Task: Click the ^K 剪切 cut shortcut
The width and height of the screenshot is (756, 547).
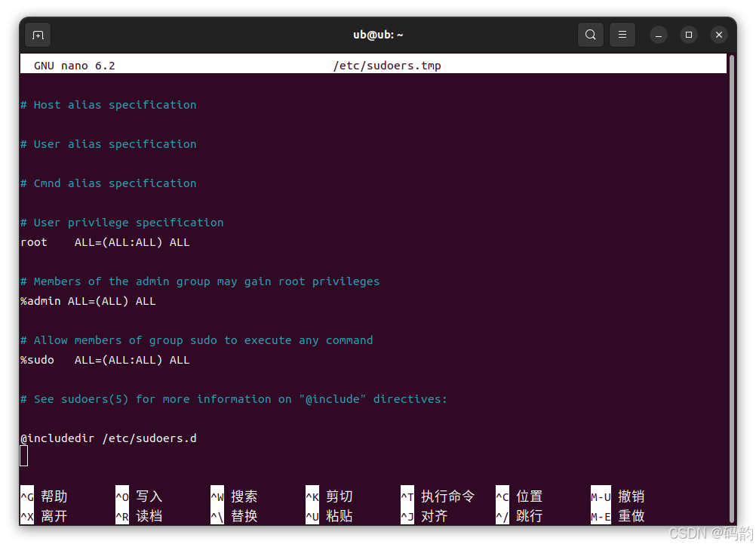Action: point(330,496)
